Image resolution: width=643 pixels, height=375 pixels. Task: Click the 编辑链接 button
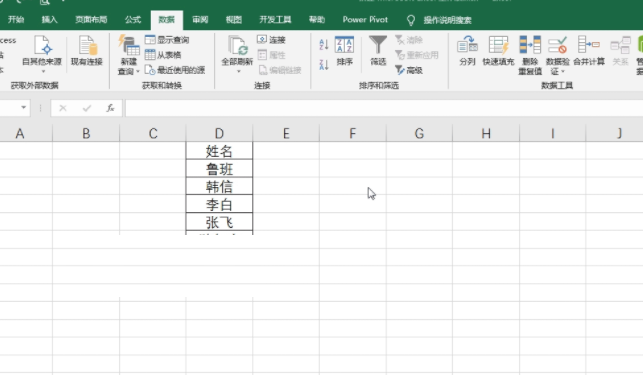click(280, 70)
